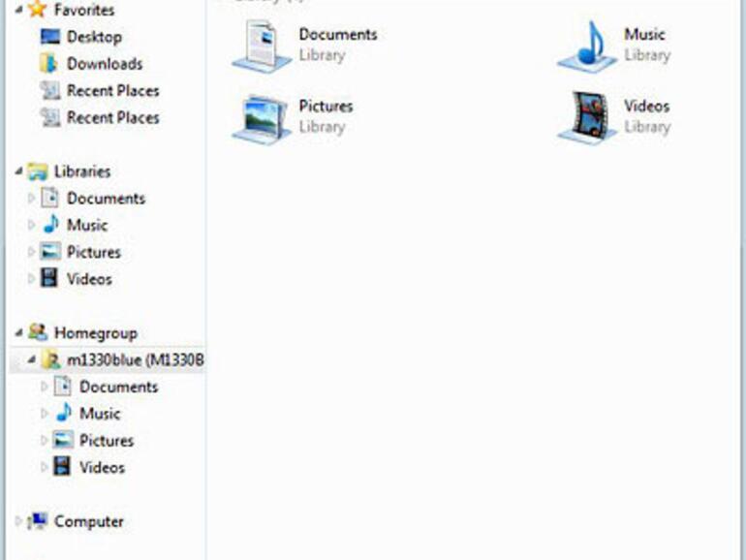
Task: Select the large Documents library icon
Action: coord(262,47)
